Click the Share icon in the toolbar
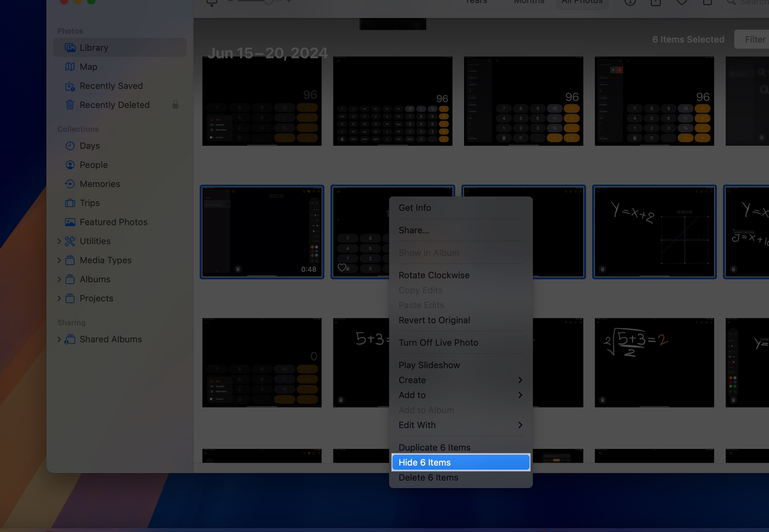Screen dimensions: 769x532 tap(655, 2)
